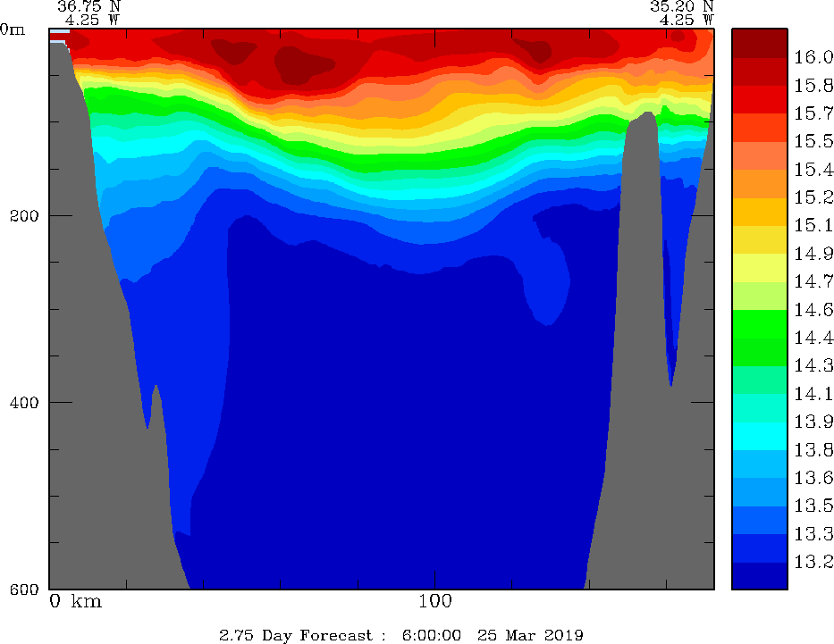Click the colorbar value 15.2

coord(813,197)
